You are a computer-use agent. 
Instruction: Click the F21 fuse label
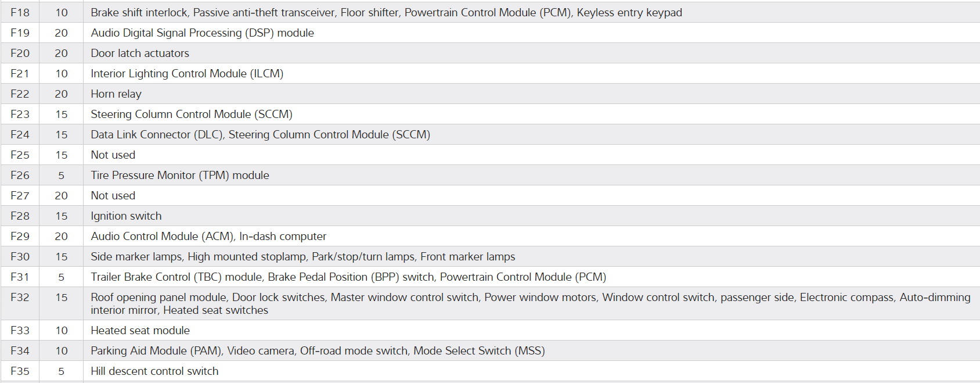[x=20, y=74]
